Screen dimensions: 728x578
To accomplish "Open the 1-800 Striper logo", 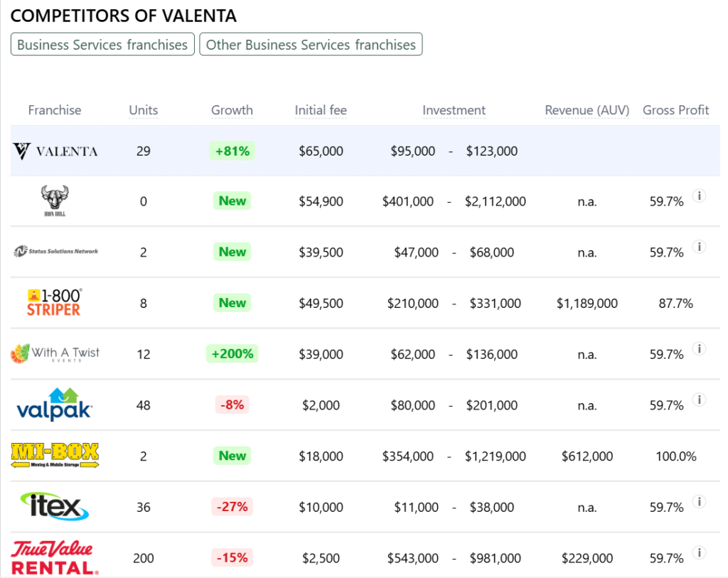I will tap(54, 302).
